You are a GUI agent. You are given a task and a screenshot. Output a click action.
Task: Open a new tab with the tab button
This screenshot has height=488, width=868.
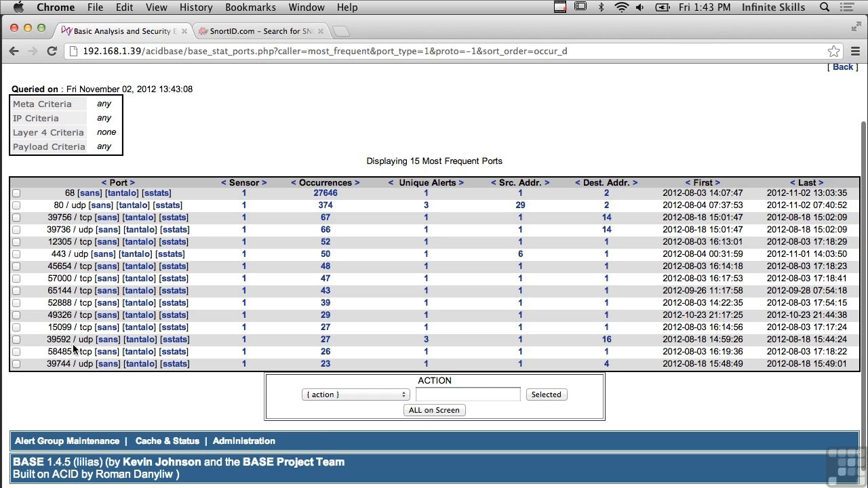pos(341,31)
